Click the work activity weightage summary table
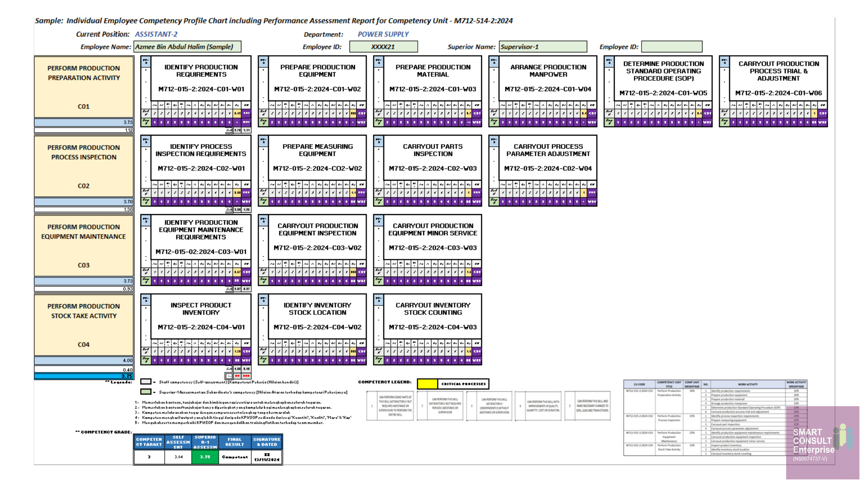 715,418
